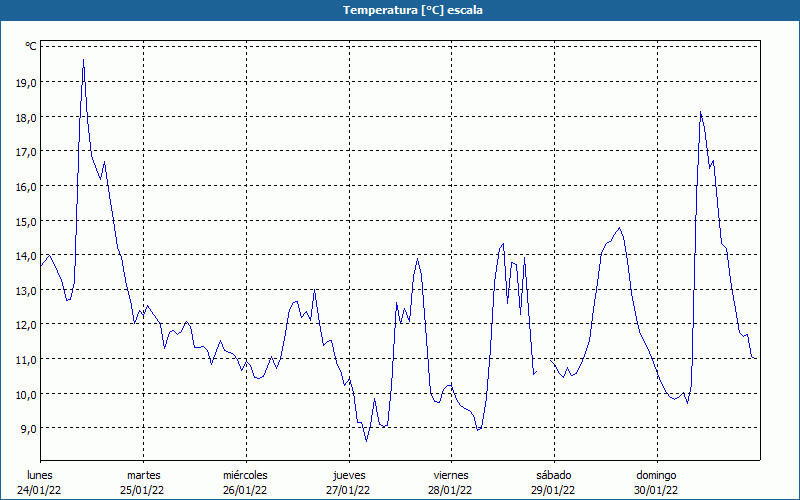Select the 28/01/22 date label
800x500 pixels.
(451, 490)
